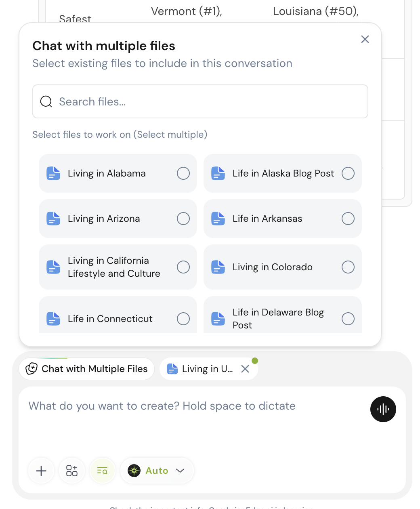Select the Life in Arkansas radio button
Image resolution: width=420 pixels, height=509 pixels.
pos(348,219)
